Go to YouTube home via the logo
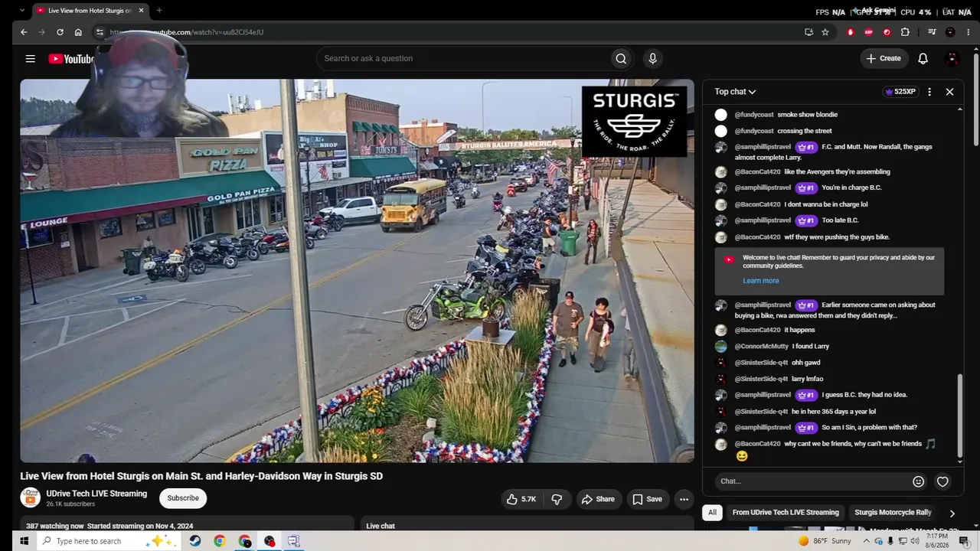This screenshot has height=551, width=980. 70,59
